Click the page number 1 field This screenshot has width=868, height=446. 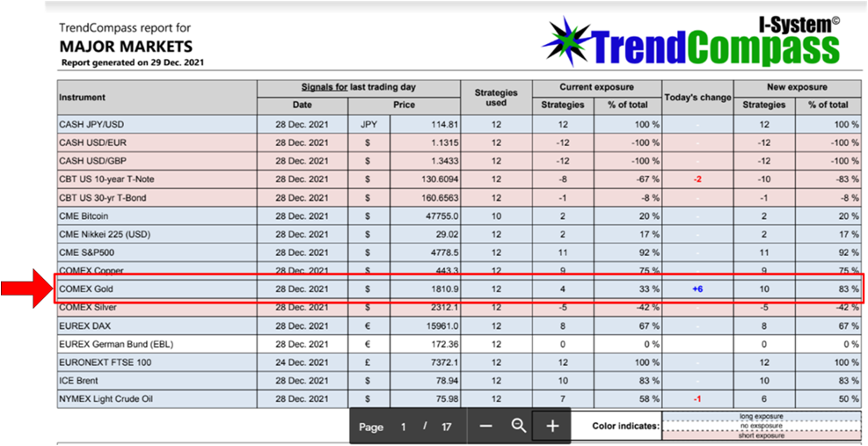[x=404, y=427]
